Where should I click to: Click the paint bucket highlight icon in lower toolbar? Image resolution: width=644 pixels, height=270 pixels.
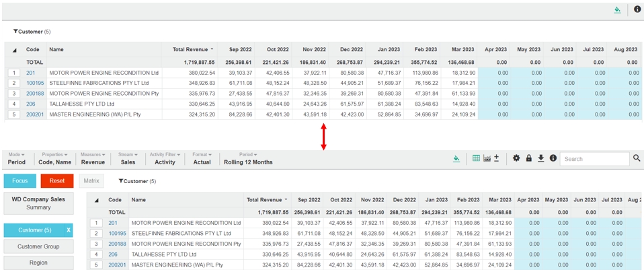tap(456, 159)
